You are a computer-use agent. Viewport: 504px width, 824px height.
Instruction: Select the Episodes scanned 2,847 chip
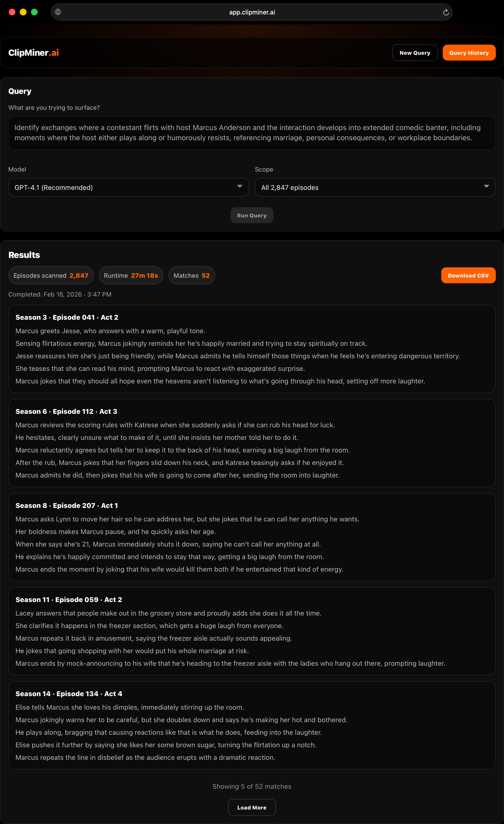pyautogui.click(x=51, y=275)
